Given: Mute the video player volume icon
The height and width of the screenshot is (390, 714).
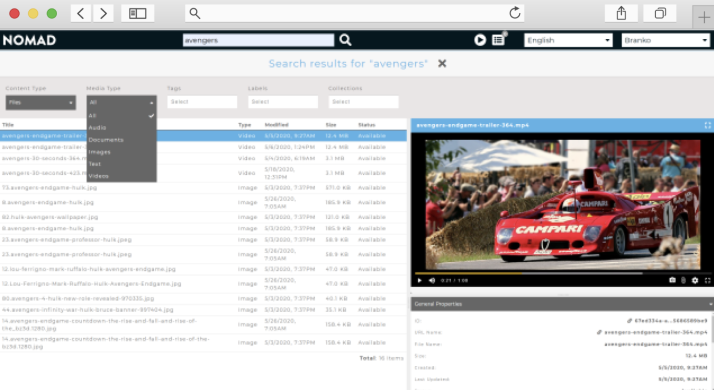Looking at the screenshot, I should (432, 281).
